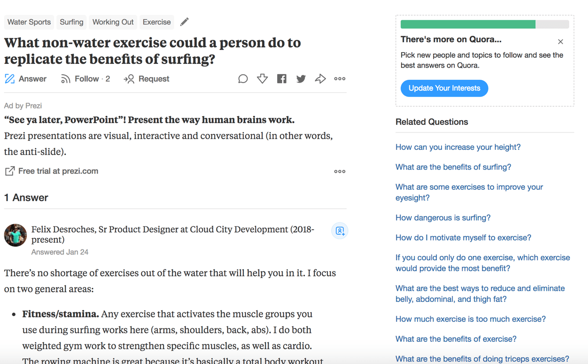588x364 pixels.
Task: Open 'What are the benefits of surfing?' question
Action: coord(453,167)
